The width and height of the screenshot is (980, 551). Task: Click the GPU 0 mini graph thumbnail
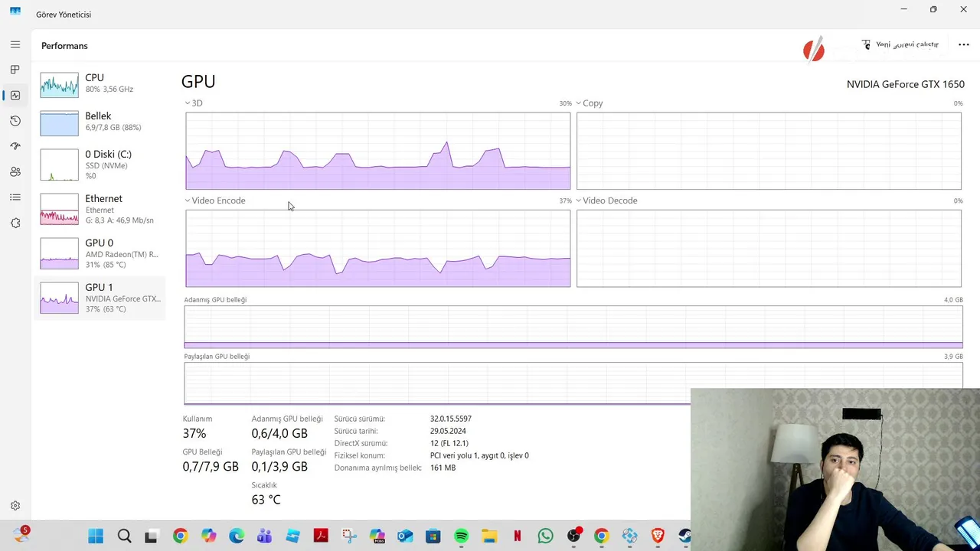tap(59, 253)
